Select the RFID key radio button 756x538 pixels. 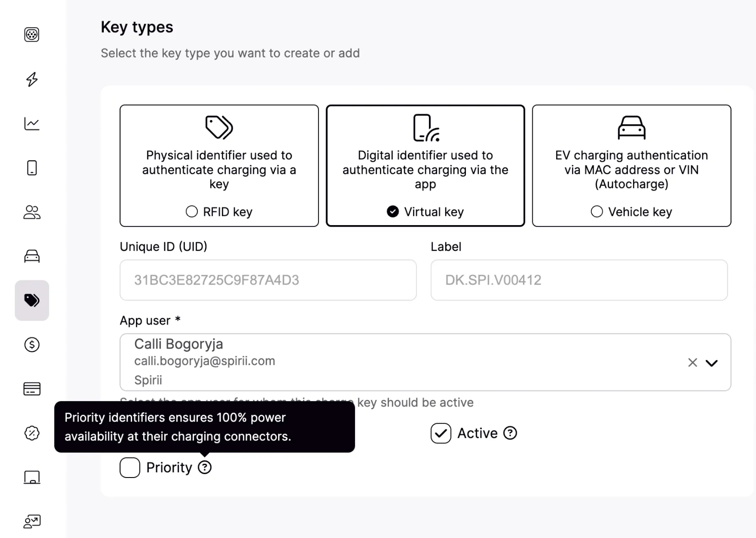[x=192, y=212]
